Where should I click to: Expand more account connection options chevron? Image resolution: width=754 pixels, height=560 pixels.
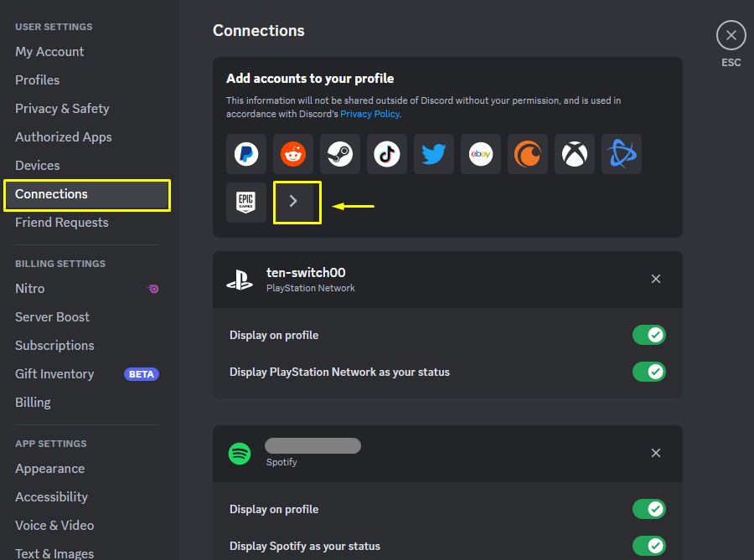pos(293,202)
